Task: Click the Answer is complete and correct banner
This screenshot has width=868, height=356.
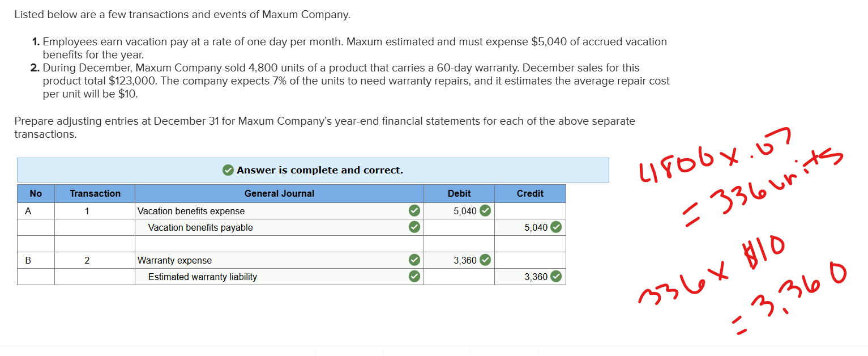Action: [313, 170]
